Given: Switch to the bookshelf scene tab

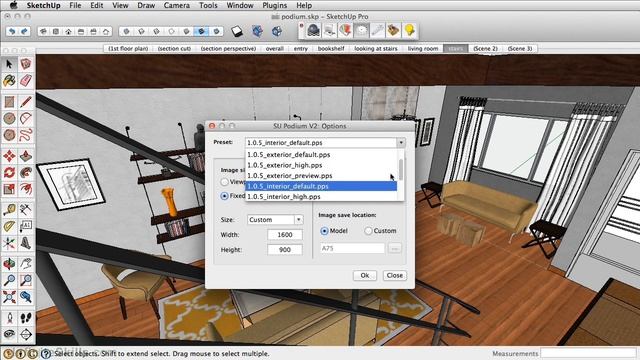Looking at the screenshot, I should point(331,49).
